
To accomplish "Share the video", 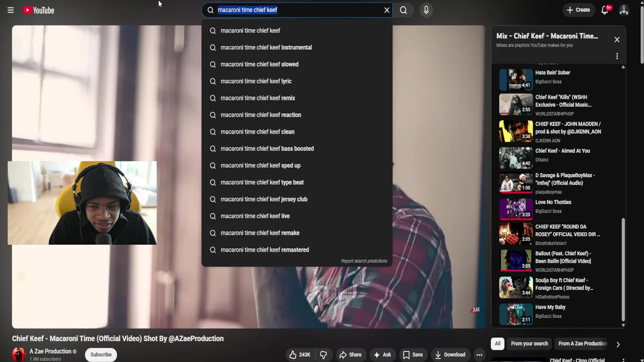I will pos(350,354).
